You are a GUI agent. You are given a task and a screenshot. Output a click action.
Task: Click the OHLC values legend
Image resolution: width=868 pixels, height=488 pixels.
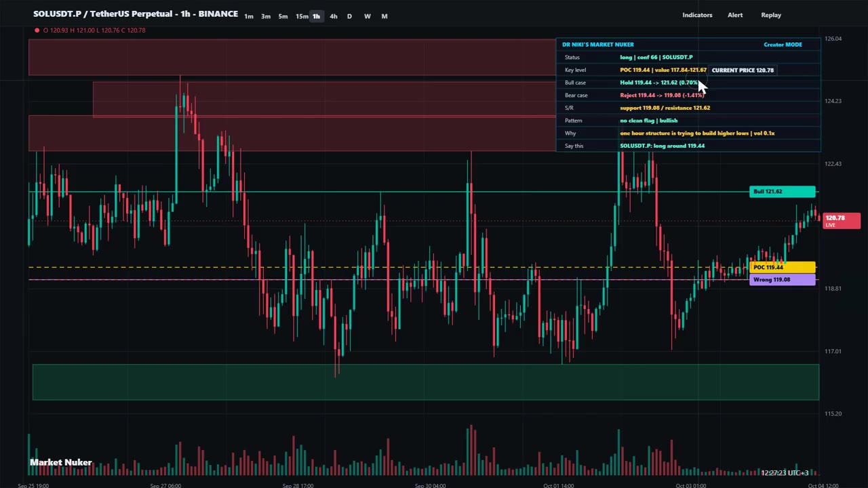[x=94, y=30]
